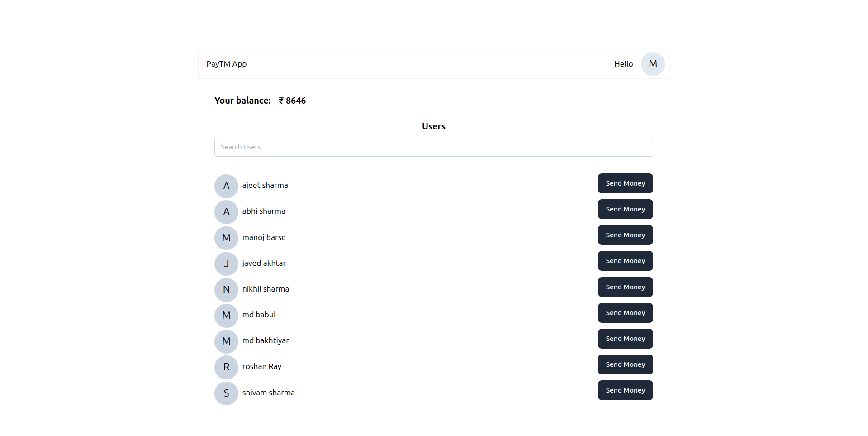Focus the Search Users input field

pos(433,147)
